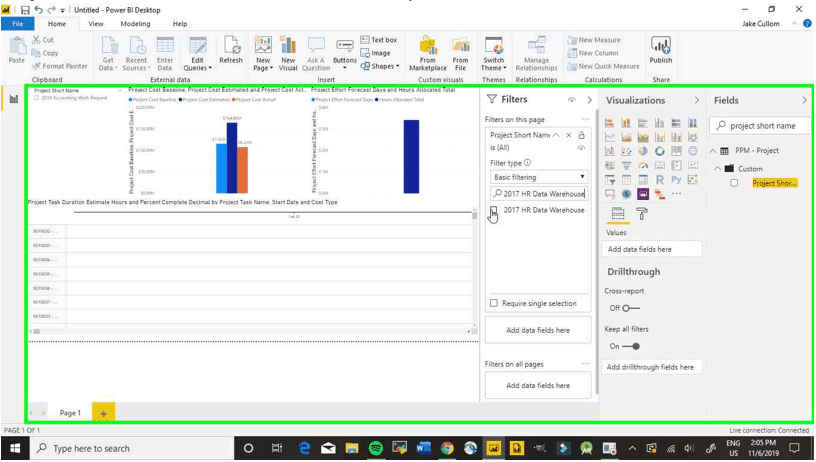
Task: Enable Require single selection checkbox
Action: click(x=494, y=303)
